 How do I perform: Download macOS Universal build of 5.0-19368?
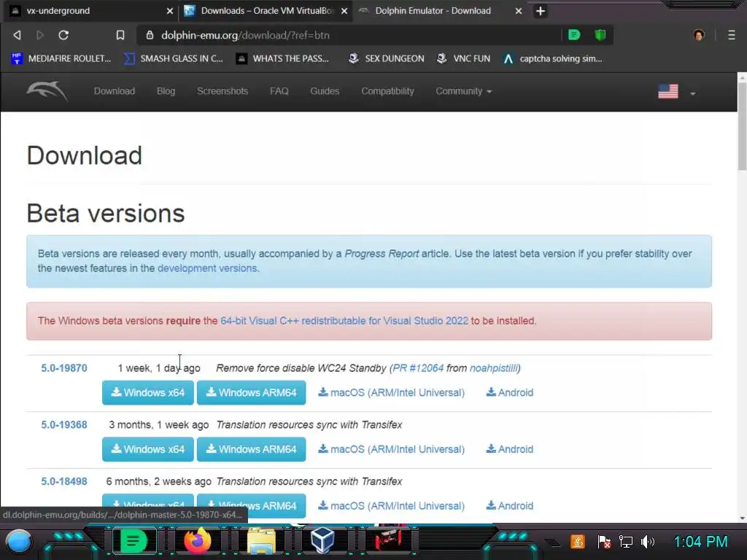click(x=391, y=449)
